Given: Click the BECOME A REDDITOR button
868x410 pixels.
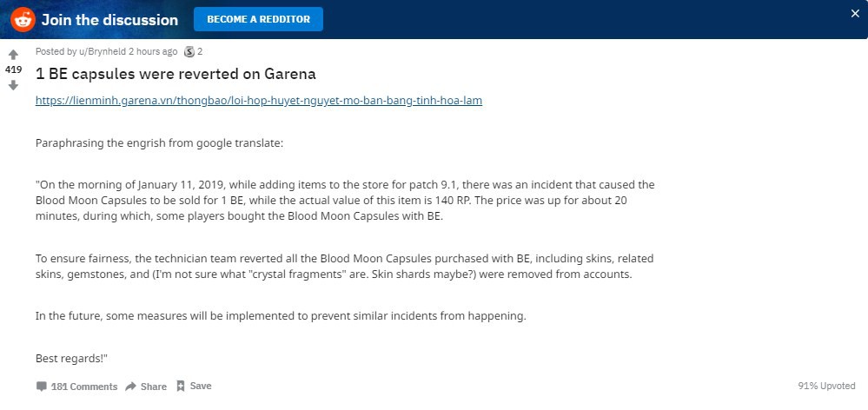Looking at the screenshot, I should coord(259,19).
